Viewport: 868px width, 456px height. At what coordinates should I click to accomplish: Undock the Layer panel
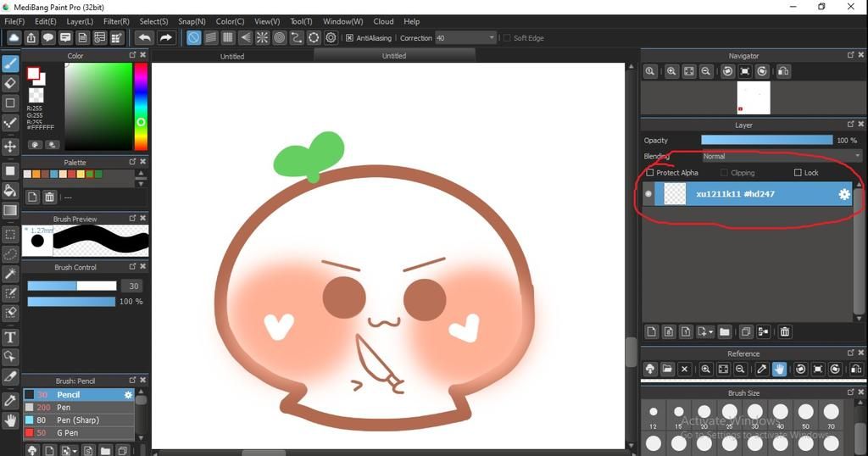click(x=850, y=124)
